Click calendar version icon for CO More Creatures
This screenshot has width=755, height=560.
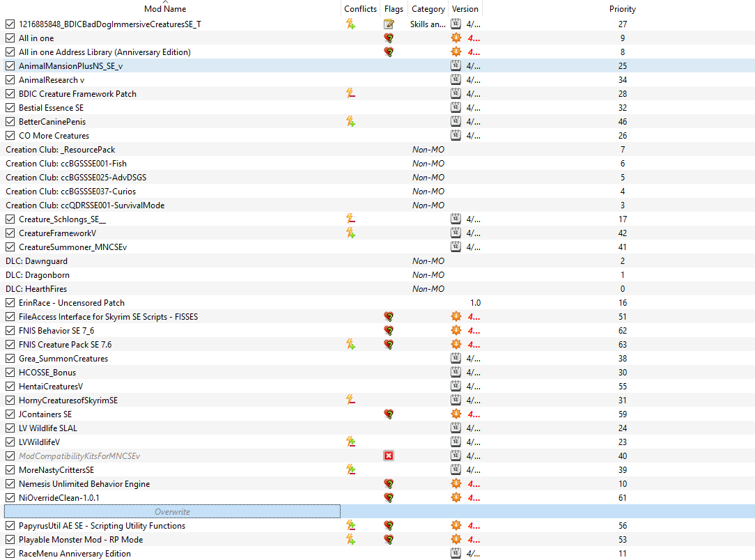[x=456, y=136]
